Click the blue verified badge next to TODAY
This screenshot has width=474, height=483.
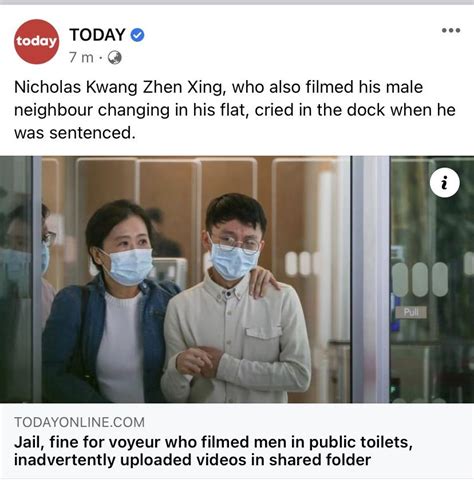point(137,35)
